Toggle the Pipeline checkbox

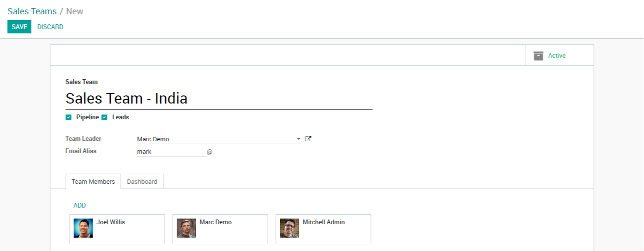click(69, 117)
